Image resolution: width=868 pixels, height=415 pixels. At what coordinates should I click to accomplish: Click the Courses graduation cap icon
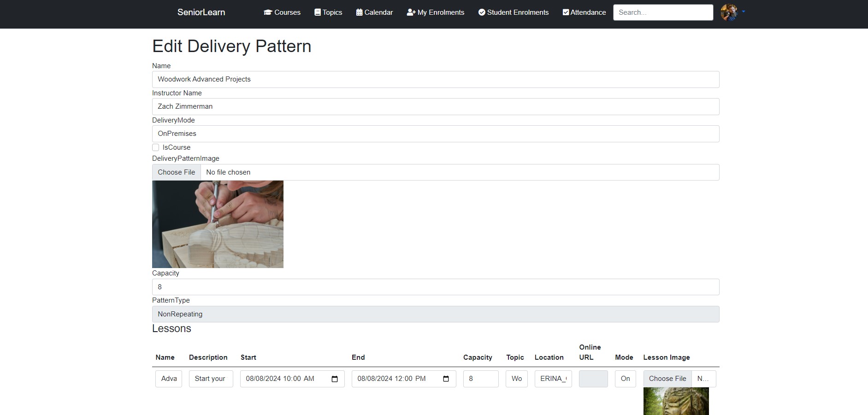tap(268, 12)
